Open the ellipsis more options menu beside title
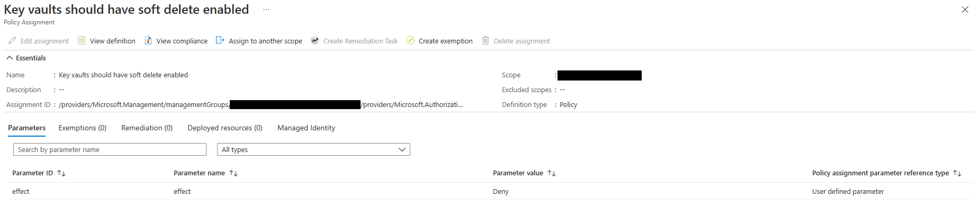The image size is (980, 205). (266, 10)
